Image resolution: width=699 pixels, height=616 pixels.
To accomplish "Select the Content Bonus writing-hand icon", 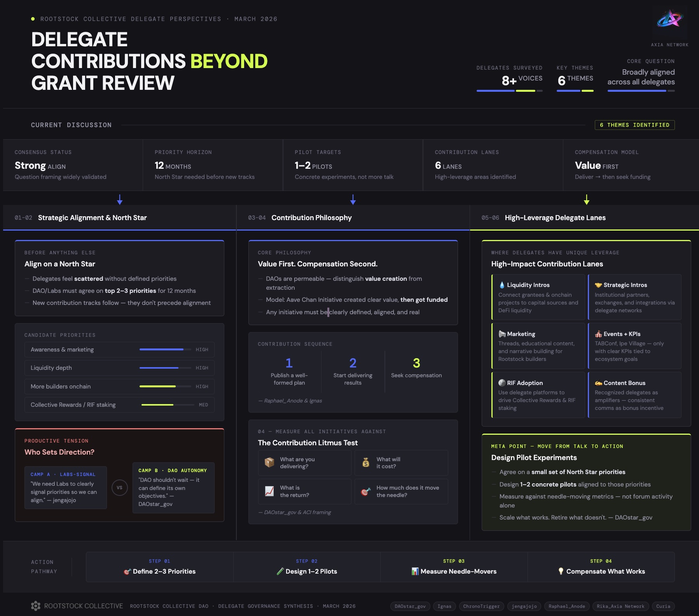I will coord(599,383).
